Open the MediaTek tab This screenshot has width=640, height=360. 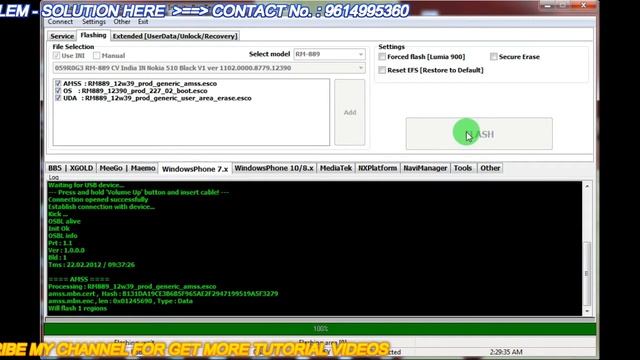(x=336, y=168)
